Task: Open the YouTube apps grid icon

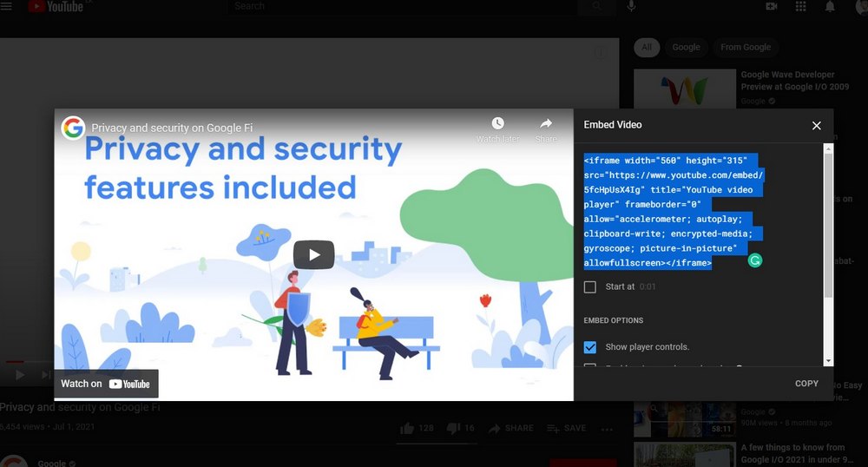Action: (800, 6)
